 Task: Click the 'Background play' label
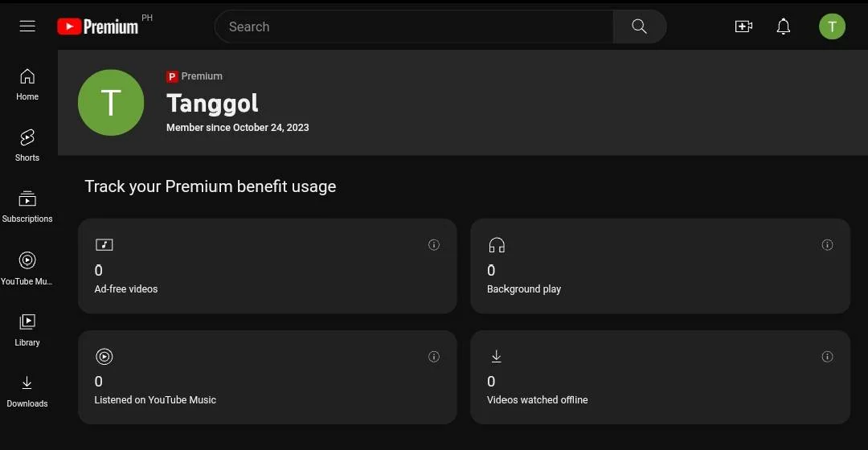tap(524, 289)
